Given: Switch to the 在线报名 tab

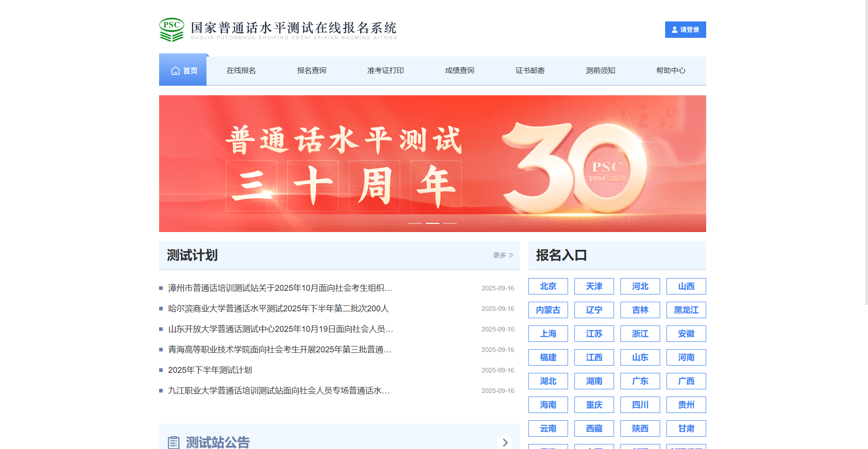Looking at the screenshot, I should [x=241, y=70].
